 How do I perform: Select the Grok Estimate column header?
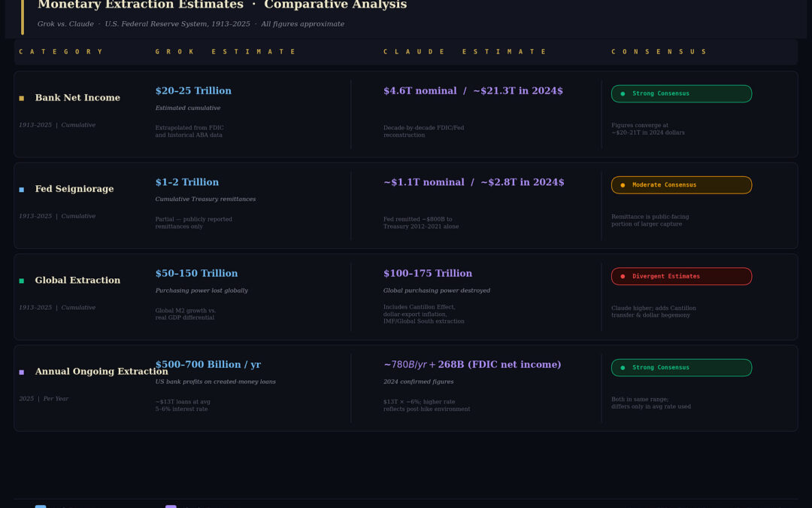(x=226, y=52)
